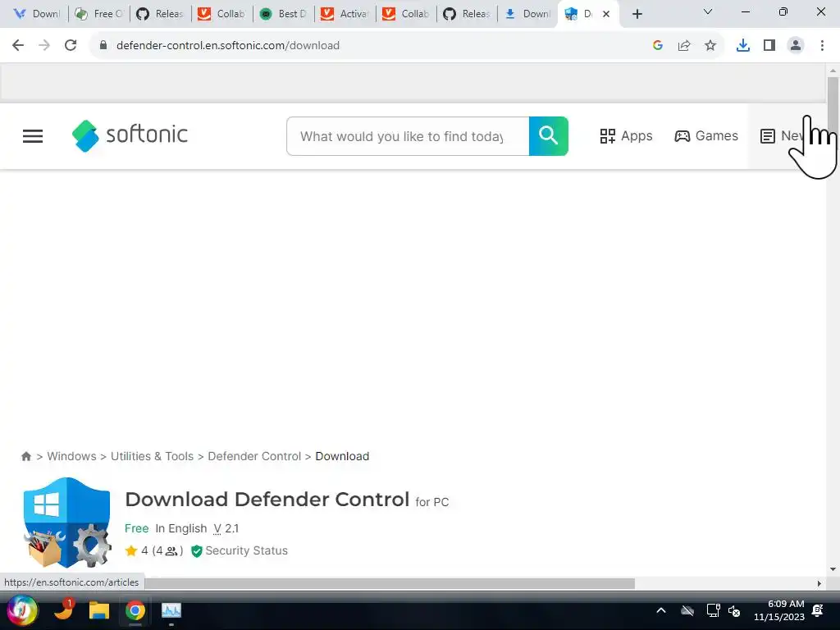Click the horizontal page scrollbar
Screen dimensions: 840x630
[390, 583]
